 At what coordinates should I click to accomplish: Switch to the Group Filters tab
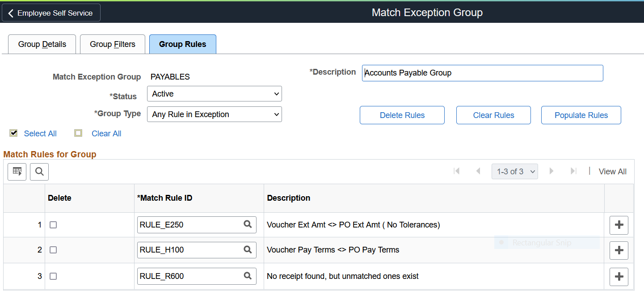point(113,44)
